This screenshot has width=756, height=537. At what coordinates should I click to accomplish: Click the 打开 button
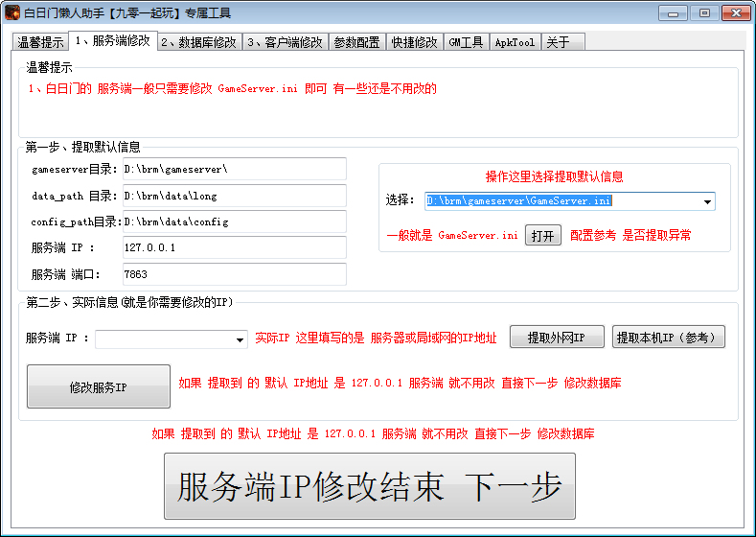tap(542, 236)
